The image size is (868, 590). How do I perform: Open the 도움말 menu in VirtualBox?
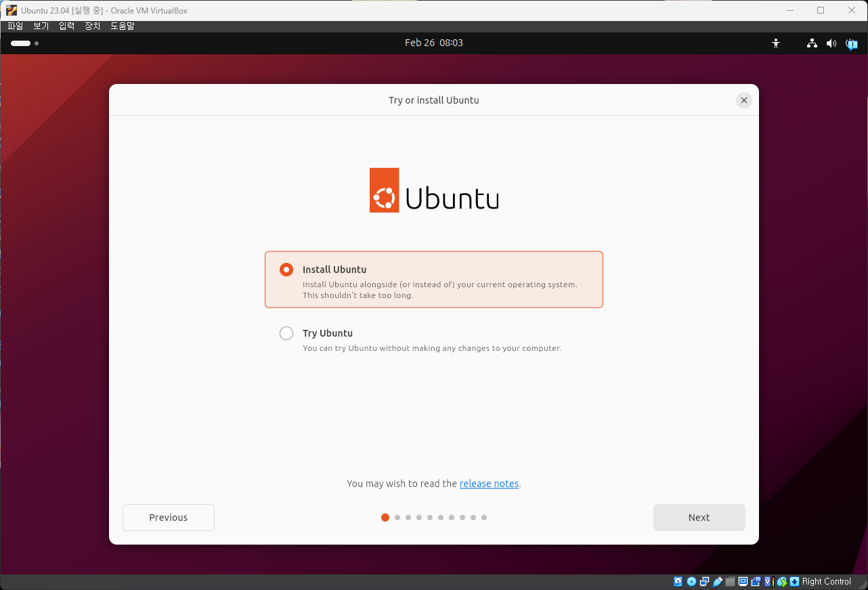(x=123, y=26)
